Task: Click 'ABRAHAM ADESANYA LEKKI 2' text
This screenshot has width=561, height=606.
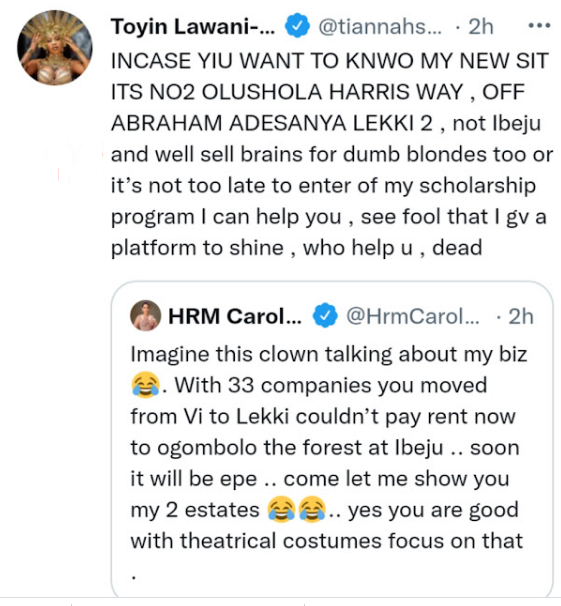Action: [272, 123]
